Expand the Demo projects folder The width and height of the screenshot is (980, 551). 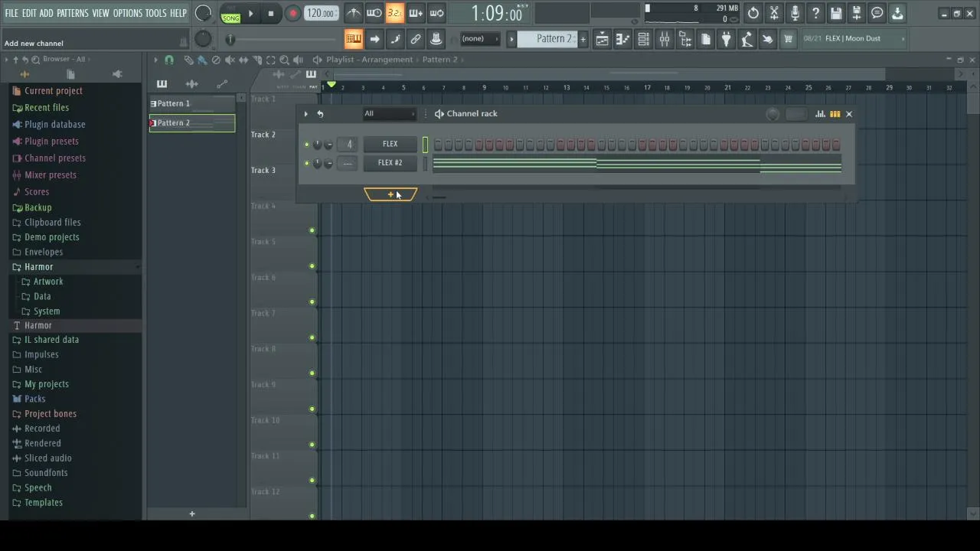[51, 237]
